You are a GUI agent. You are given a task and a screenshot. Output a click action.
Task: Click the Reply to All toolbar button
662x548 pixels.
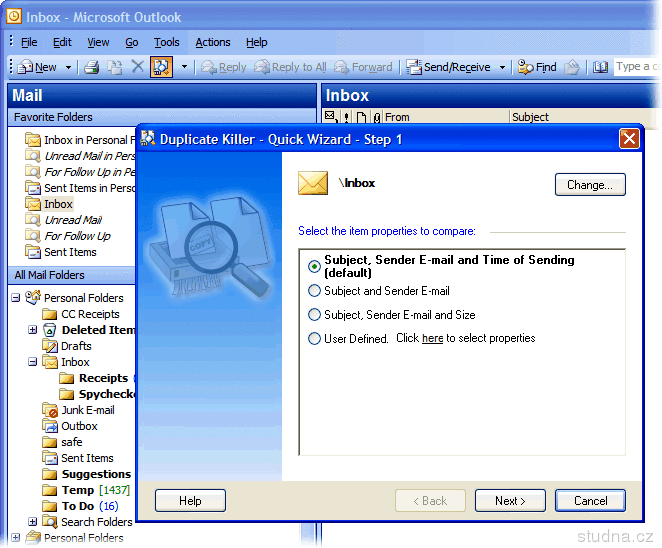[x=290, y=67]
